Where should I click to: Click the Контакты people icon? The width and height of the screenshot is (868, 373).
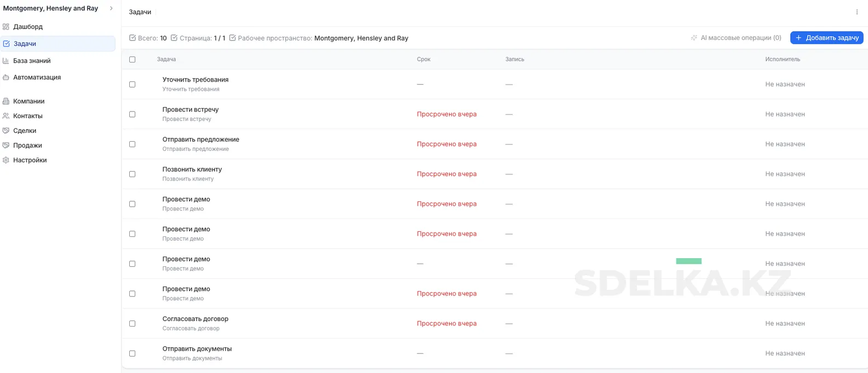(6, 116)
